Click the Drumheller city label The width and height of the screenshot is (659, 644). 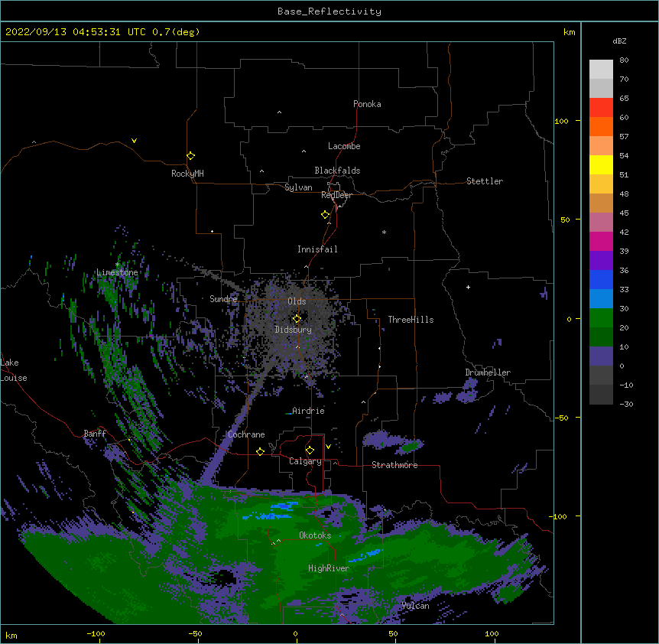point(488,372)
